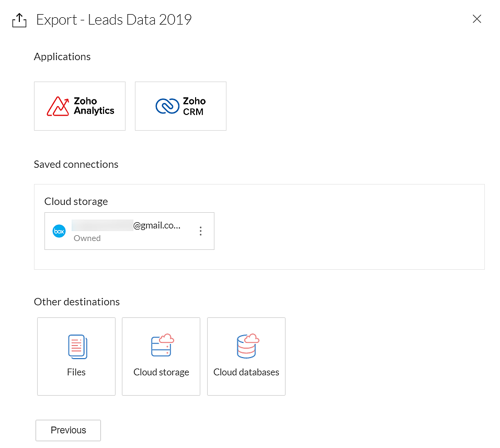
Task: Open the Box connection options menu
Action: coord(200,231)
